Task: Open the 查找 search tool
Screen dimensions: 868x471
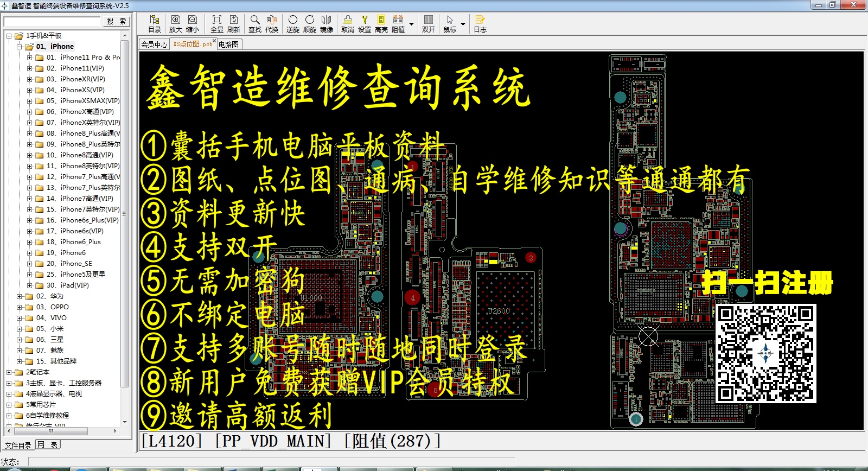Action: [x=254, y=24]
